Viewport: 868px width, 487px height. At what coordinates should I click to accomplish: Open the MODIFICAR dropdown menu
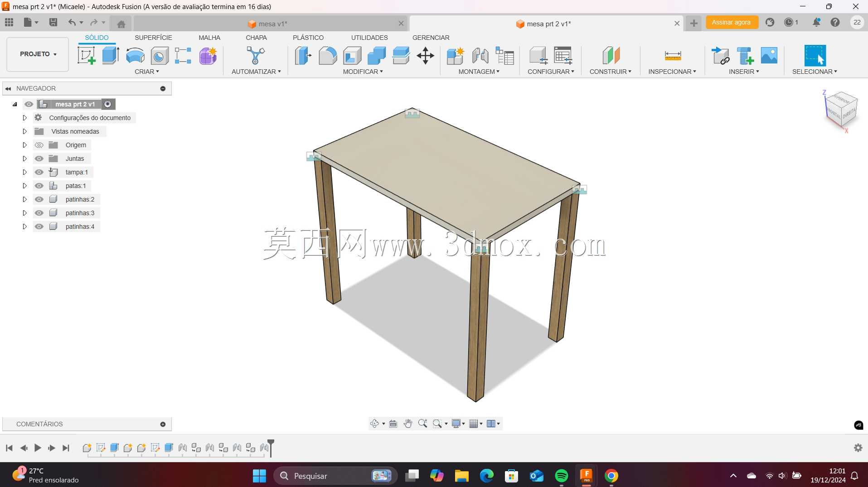[x=363, y=72]
